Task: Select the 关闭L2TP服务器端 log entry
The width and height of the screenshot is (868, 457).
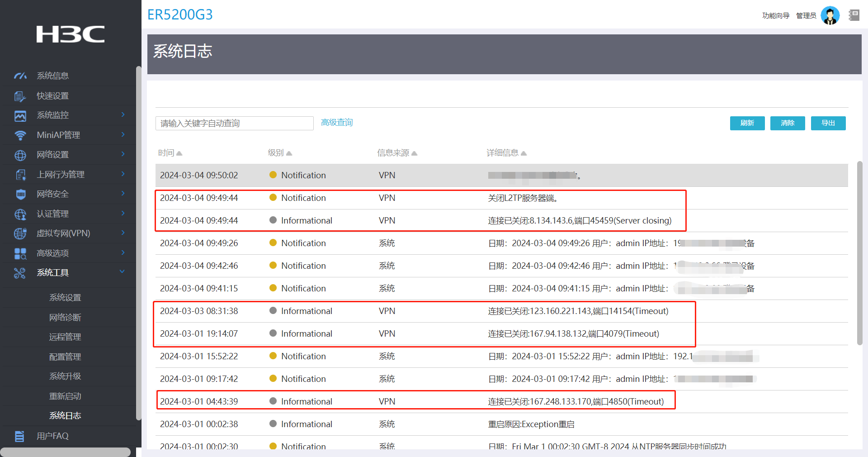Action: click(x=502, y=198)
